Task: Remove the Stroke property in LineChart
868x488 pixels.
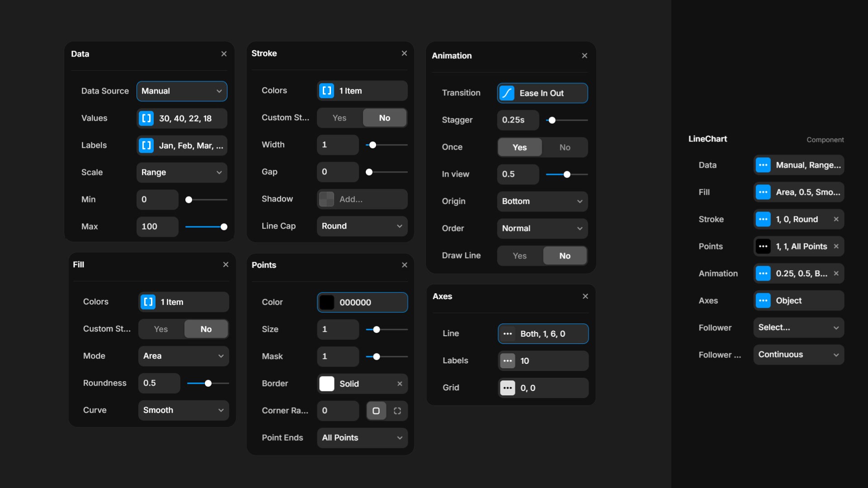Action: [836, 219]
